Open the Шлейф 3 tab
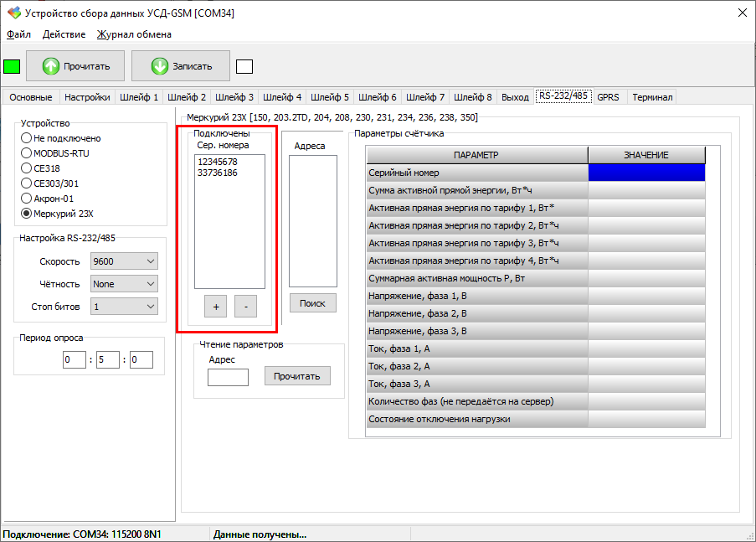The width and height of the screenshot is (756, 542). (x=234, y=97)
